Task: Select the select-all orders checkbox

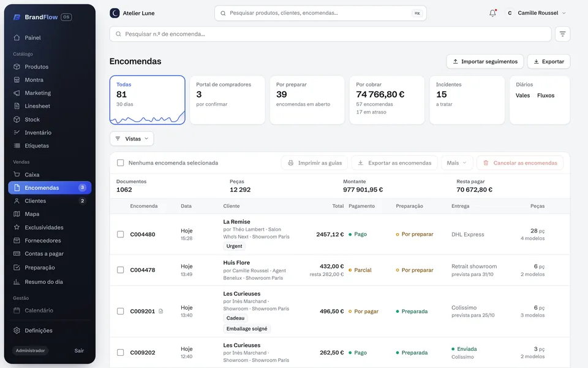Action: (121, 163)
